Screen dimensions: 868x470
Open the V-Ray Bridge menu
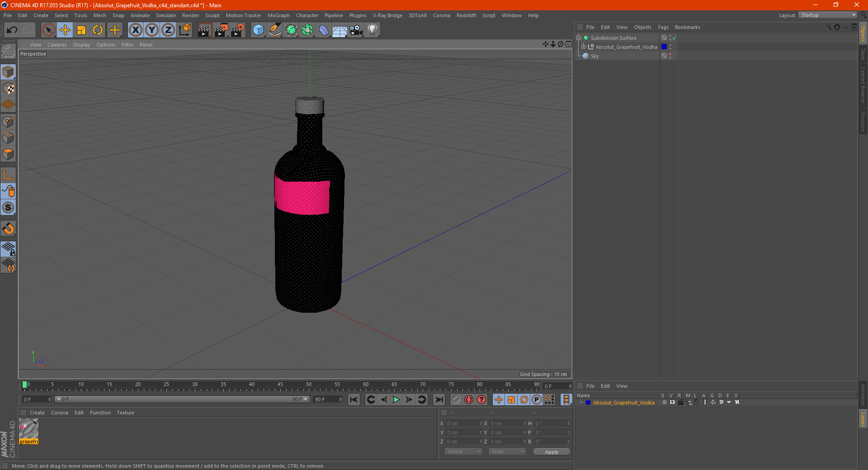coord(387,15)
